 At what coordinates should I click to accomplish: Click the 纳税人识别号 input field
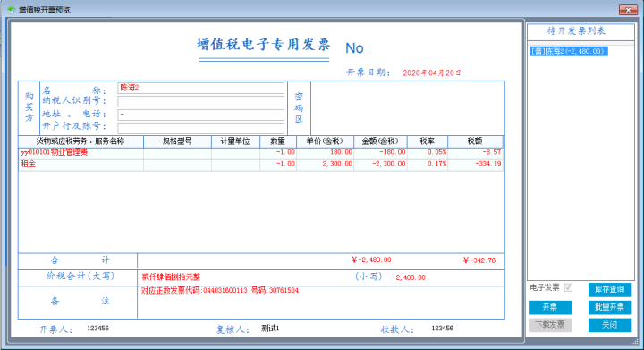(201, 101)
